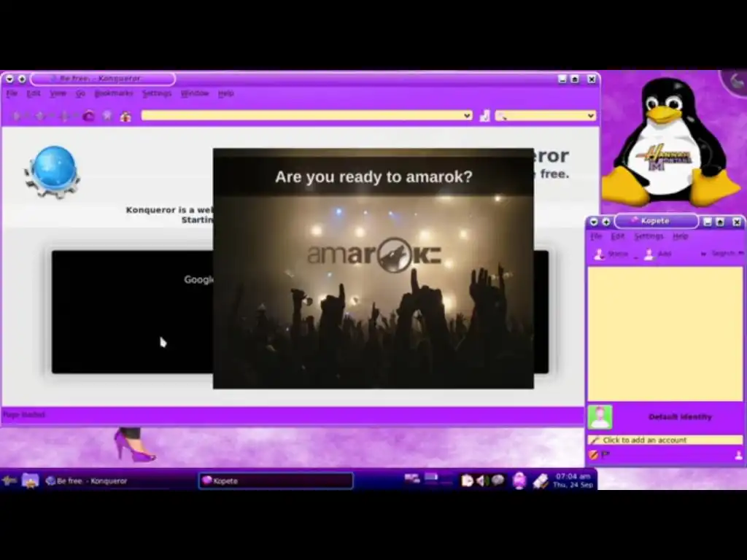Click the flag icon in Kopete status bar
The image size is (747, 560).
point(605,455)
